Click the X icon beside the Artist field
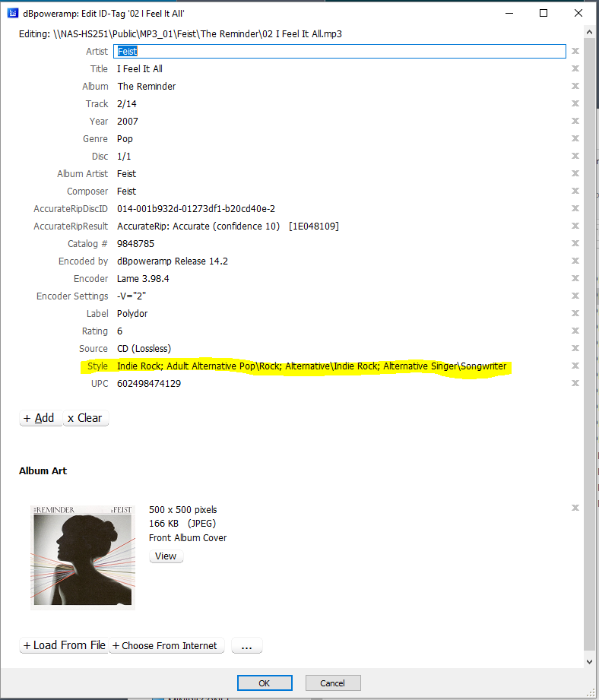Screen dimensions: 599x700 pyautogui.click(x=575, y=51)
